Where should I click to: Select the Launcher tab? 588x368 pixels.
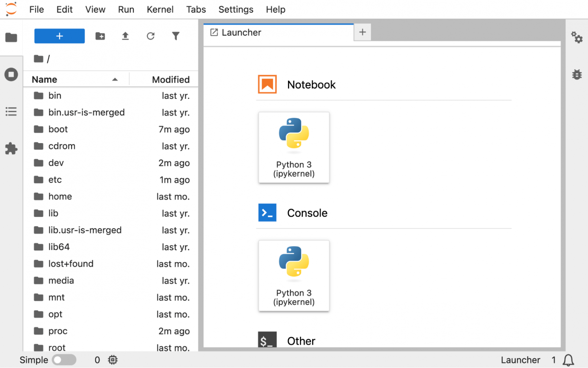point(241,33)
